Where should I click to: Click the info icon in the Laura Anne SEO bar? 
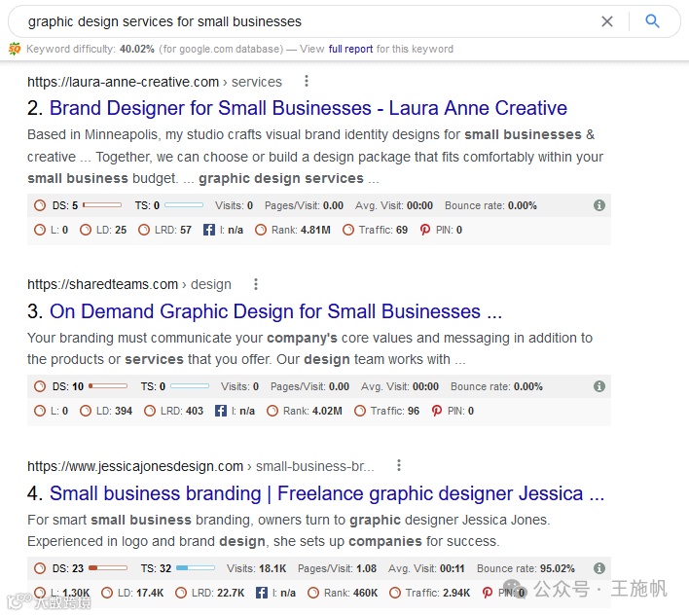[599, 205]
